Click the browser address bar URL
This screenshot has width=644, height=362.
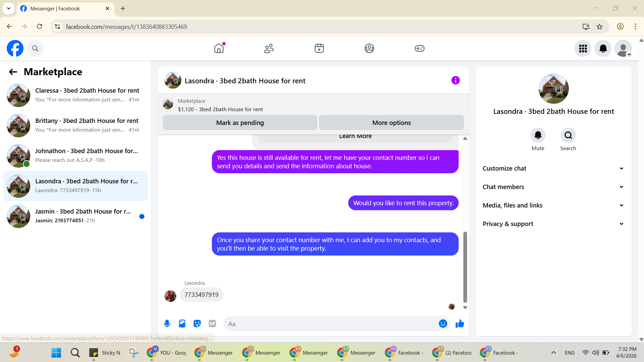(x=127, y=27)
